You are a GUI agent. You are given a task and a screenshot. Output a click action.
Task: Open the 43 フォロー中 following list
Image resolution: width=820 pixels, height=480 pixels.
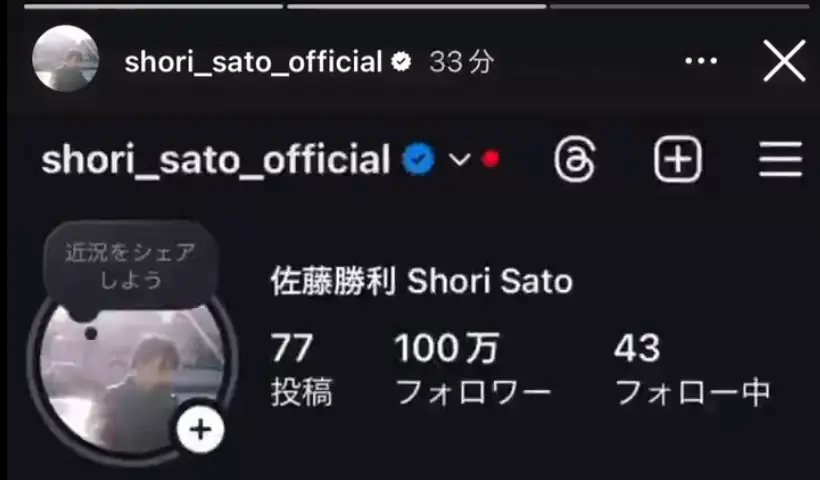[x=692, y=369]
